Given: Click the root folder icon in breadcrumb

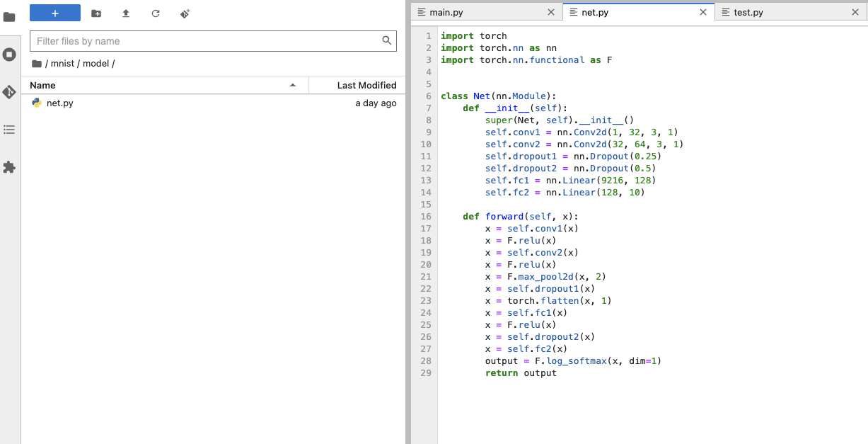Looking at the screenshot, I should pyautogui.click(x=37, y=64).
